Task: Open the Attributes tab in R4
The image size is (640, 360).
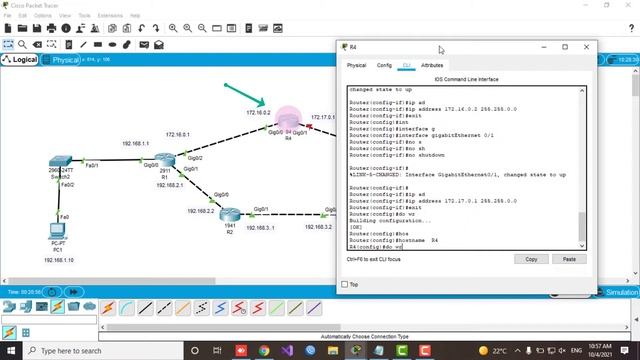Action: click(432, 65)
